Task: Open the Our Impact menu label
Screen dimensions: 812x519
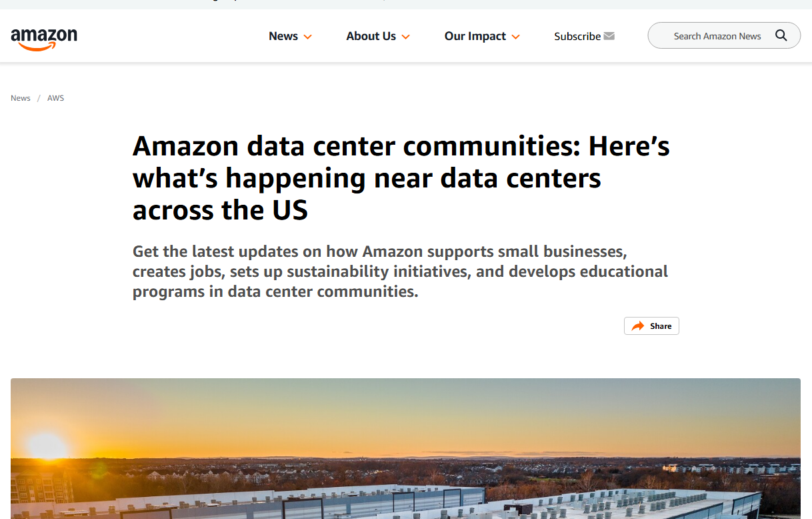Action: click(x=475, y=36)
